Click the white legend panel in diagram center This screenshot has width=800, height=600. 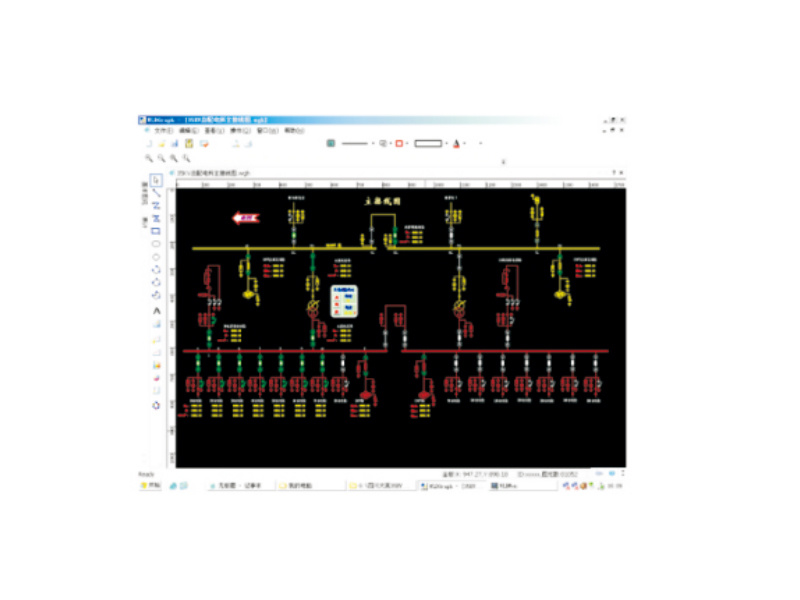coord(344,301)
